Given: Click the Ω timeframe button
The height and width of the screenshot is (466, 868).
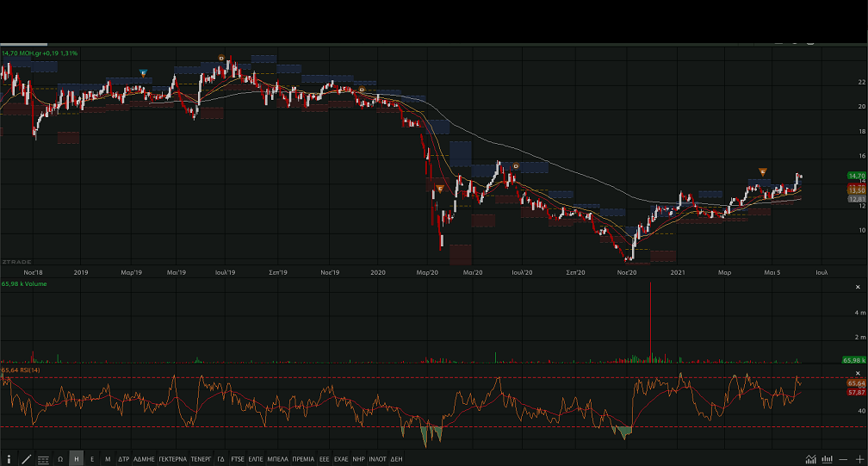Looking at the screenshot, I should (x=60, y=460).
